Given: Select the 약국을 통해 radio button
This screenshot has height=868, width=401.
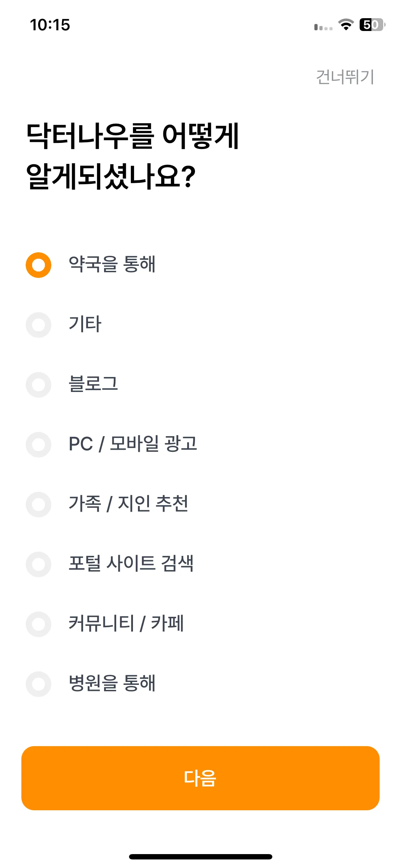Looking at the screenshot, I should coord(38,265).
